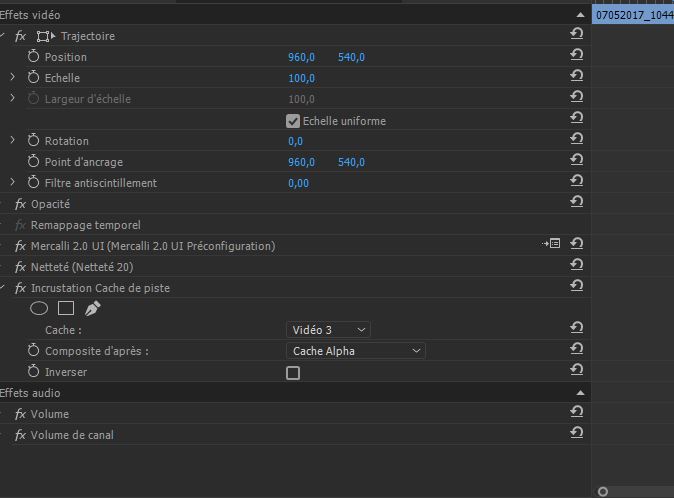Enable the Inverser checkbox
674x498 pixels.
coord(293,373)
